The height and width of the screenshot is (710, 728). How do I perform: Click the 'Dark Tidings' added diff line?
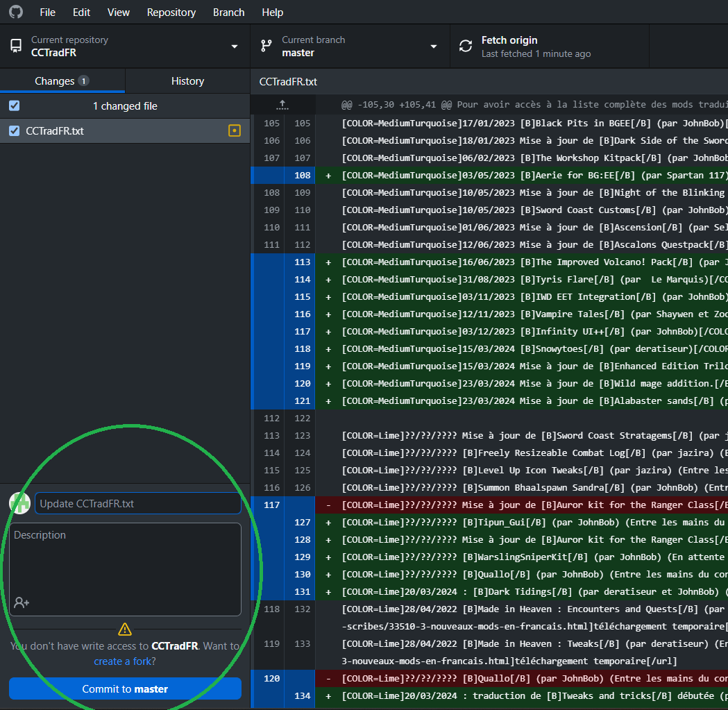coord(522,592)
